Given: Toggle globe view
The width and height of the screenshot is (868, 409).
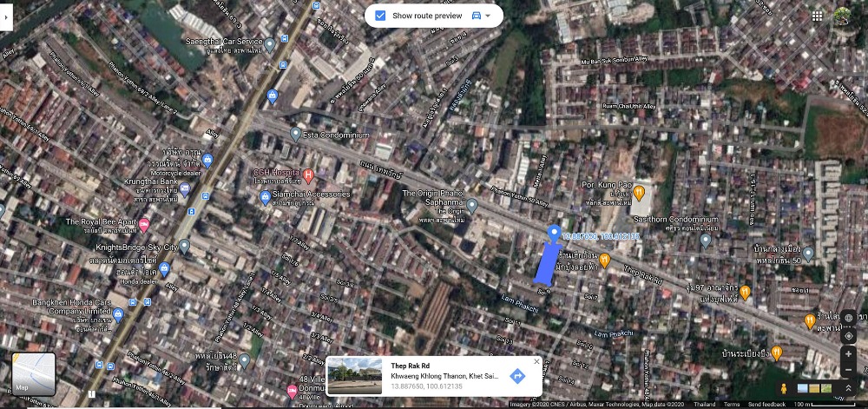Looking at the screenshot, I should click(x=848, y=318).
